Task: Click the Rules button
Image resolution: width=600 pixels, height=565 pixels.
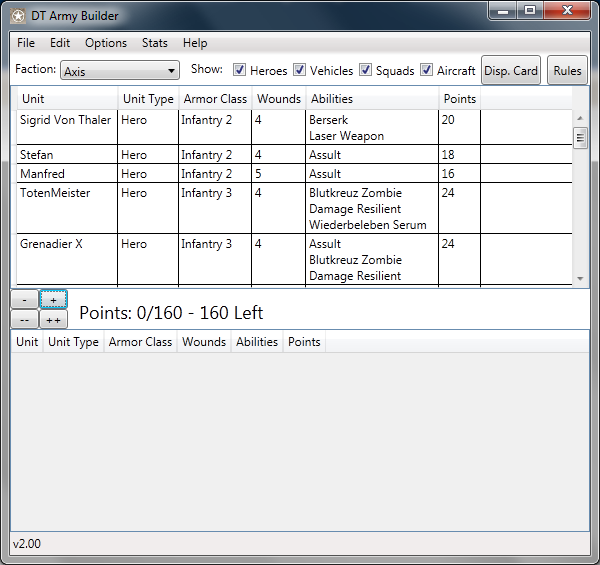Action: (x=567, y=70)
